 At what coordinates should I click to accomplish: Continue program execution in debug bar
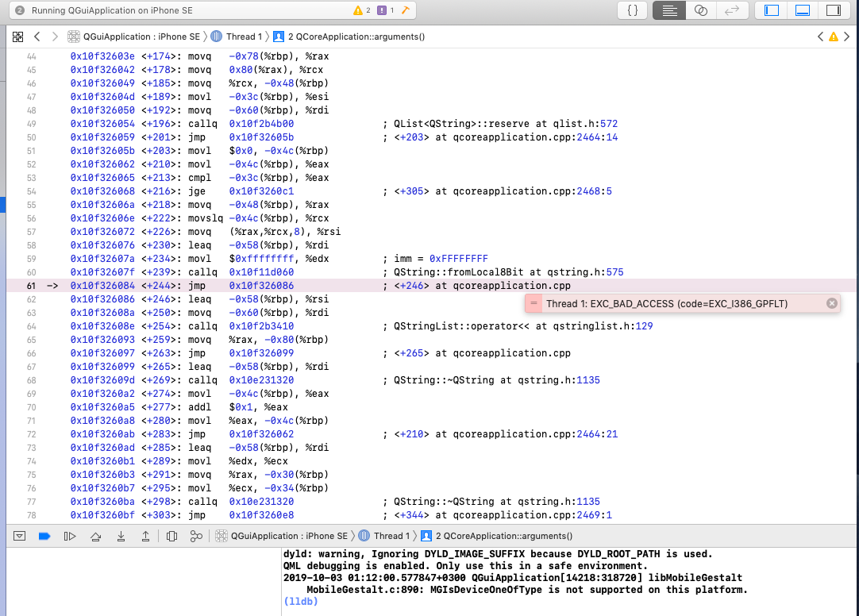point(70,536)
